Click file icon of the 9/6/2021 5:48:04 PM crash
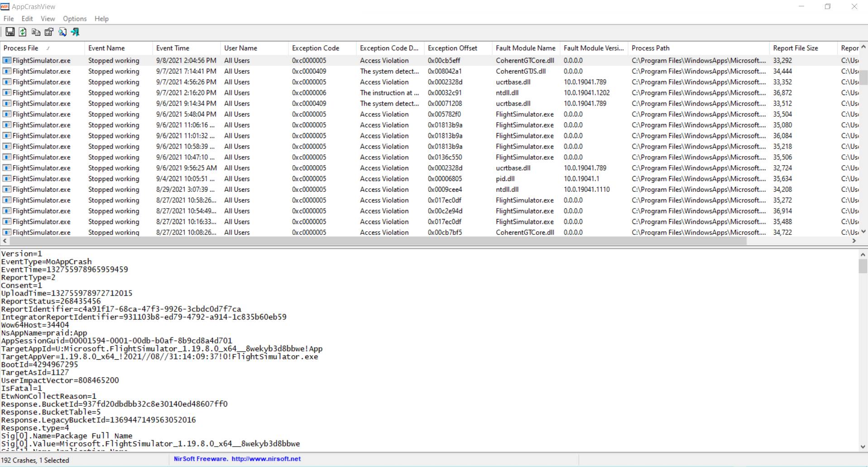The image size is (868, 467). (7, 114)
